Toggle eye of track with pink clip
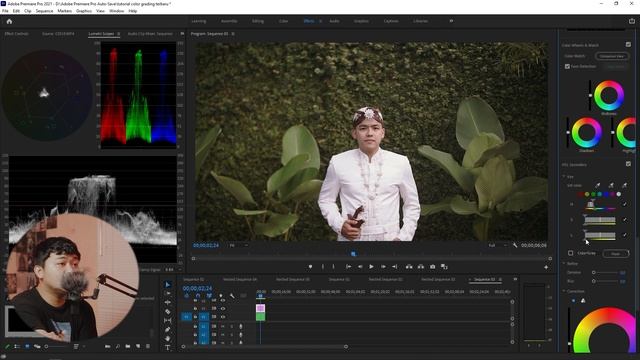 [223, 308]
